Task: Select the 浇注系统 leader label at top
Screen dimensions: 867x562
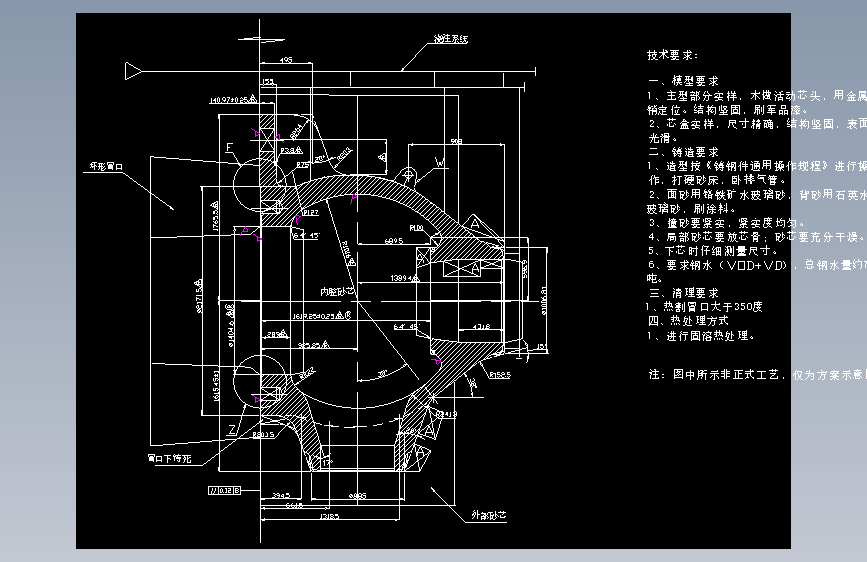Action: point(451,39)
